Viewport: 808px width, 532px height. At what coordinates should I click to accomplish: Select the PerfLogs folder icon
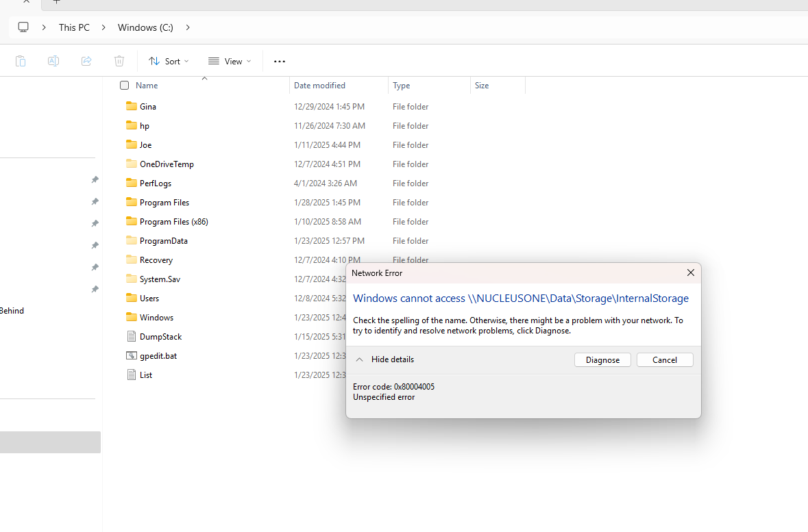point(132,183)
